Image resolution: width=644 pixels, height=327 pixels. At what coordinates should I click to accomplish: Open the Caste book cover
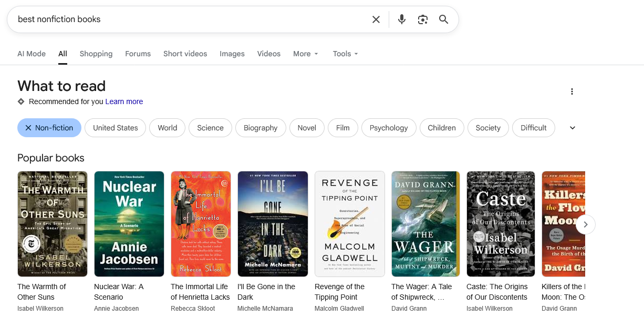tap(501, 224)
